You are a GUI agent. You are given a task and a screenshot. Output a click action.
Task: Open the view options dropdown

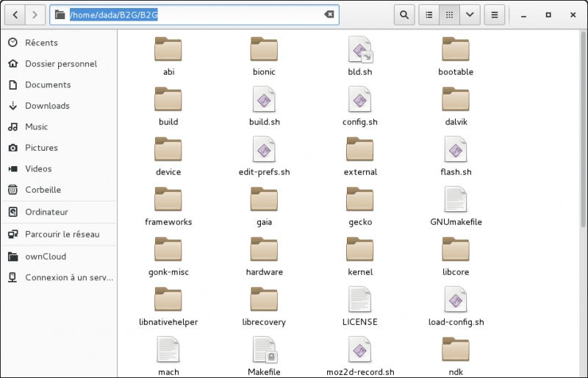pyautogui.click(x=470, y=15)
